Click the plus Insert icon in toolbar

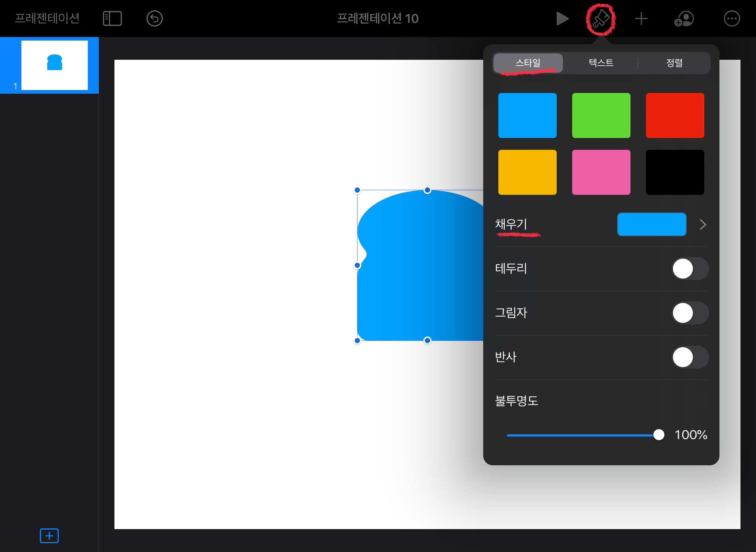641,18
